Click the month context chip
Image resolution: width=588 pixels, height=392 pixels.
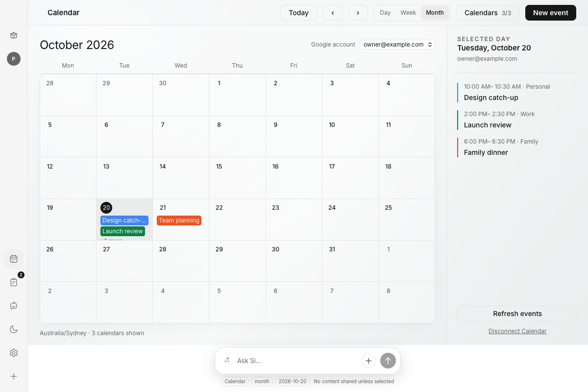pyautogui.click(x=262, y=381)
